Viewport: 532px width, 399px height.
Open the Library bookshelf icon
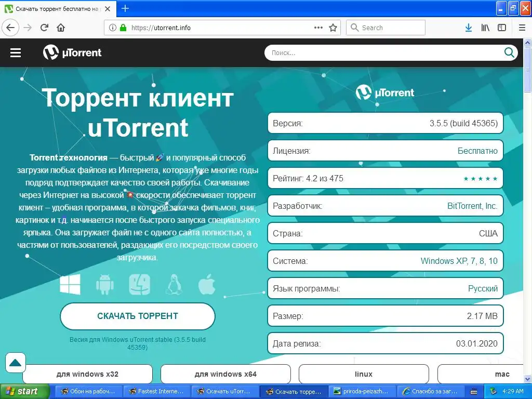(485, 28)
